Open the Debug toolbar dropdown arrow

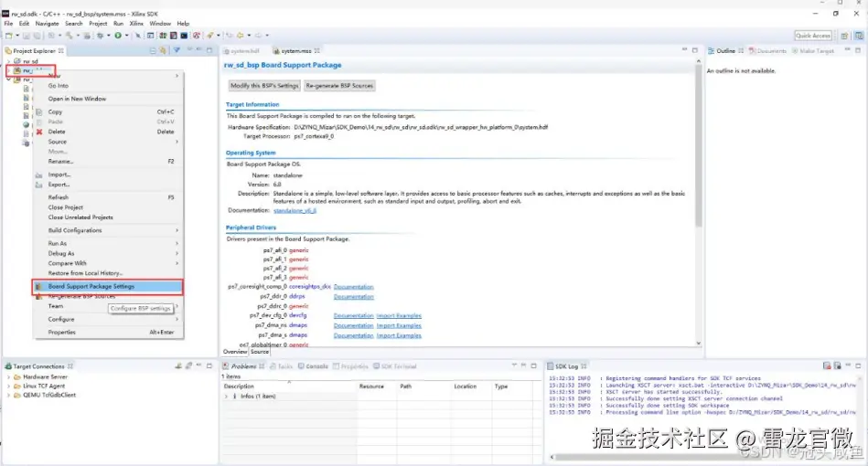[x=109, y=36]
